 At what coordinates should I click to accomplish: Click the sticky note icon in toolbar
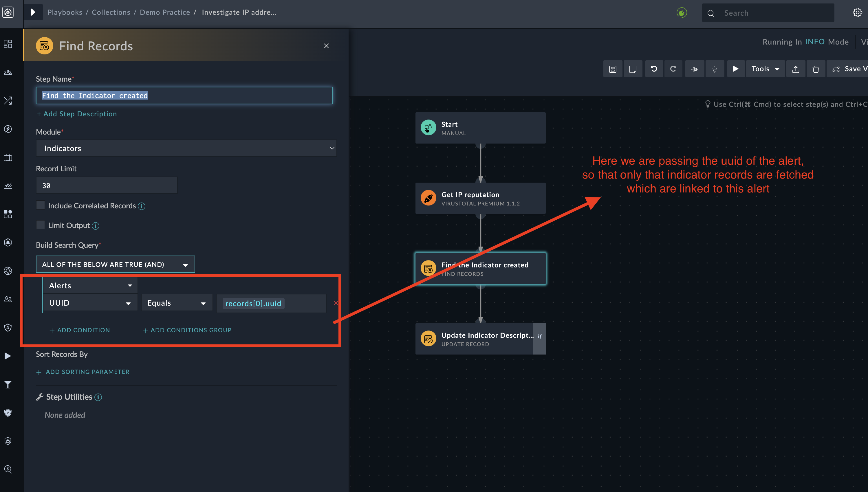[x=633, y=69]
